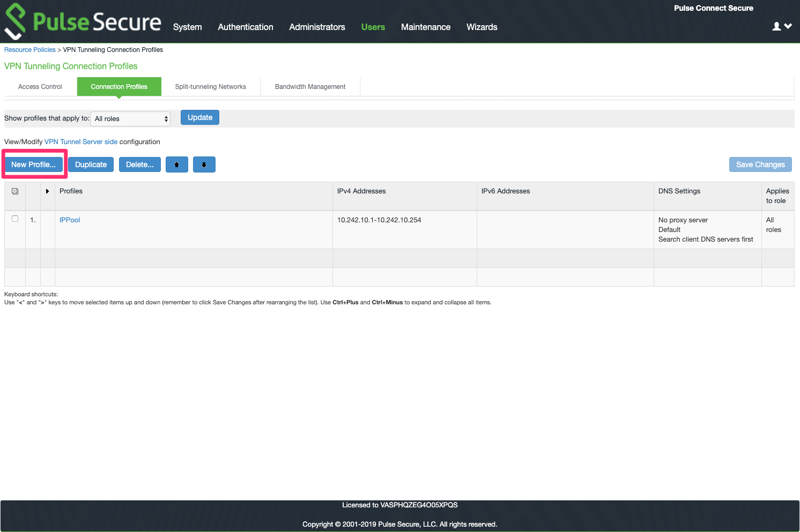Click the move-down arrow button
The height and width of the screenshot is (532, 800).
[204, 164]
